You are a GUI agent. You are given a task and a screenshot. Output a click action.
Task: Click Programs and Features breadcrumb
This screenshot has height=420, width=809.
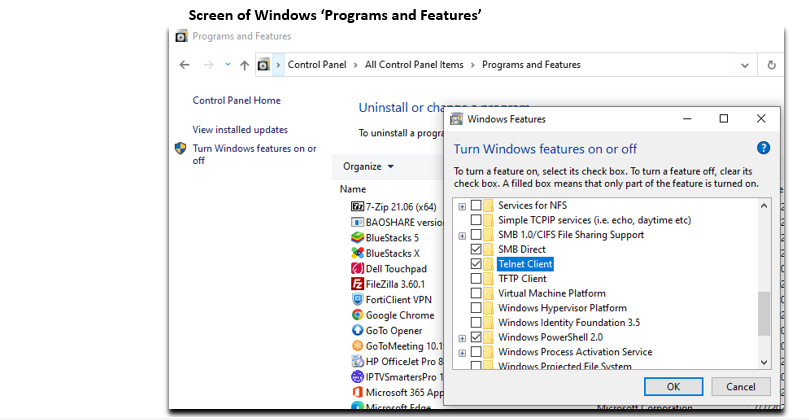point(531,65)
